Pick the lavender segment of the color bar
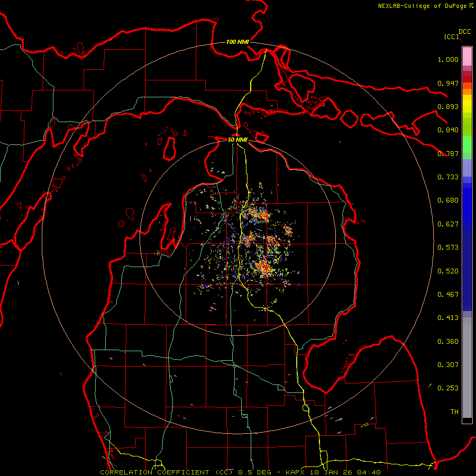This screenshot has height=476, width=476. tap(467, 168)
